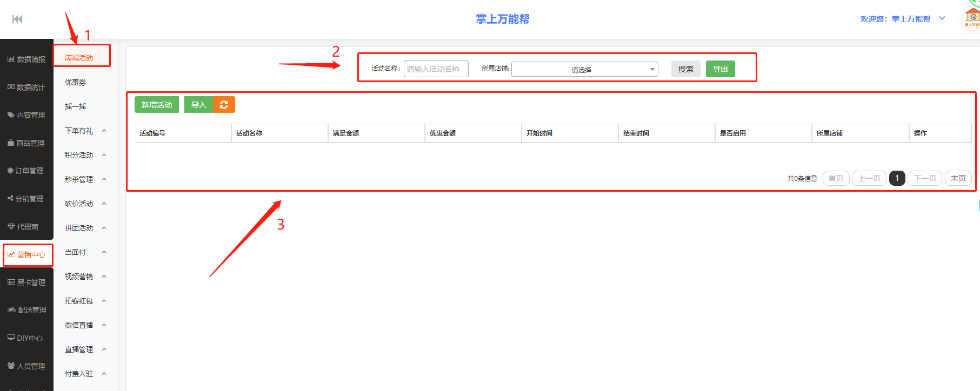
Task: Click the 活动名称 input field
Action: click(x=436, y=69)
